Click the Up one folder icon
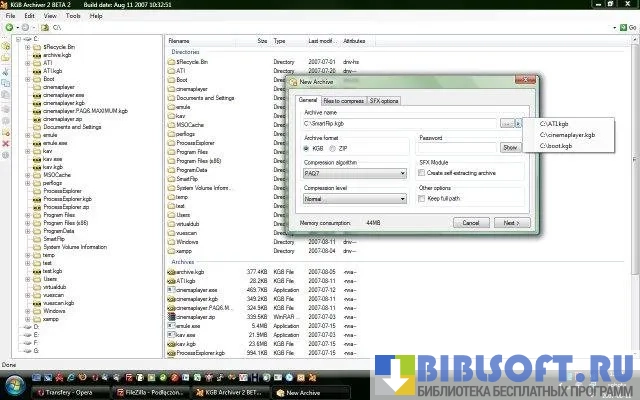 pos(45,28)
